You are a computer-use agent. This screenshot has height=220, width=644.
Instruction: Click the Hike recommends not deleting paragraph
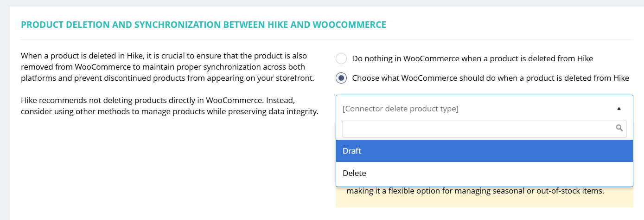pos(169,106)
